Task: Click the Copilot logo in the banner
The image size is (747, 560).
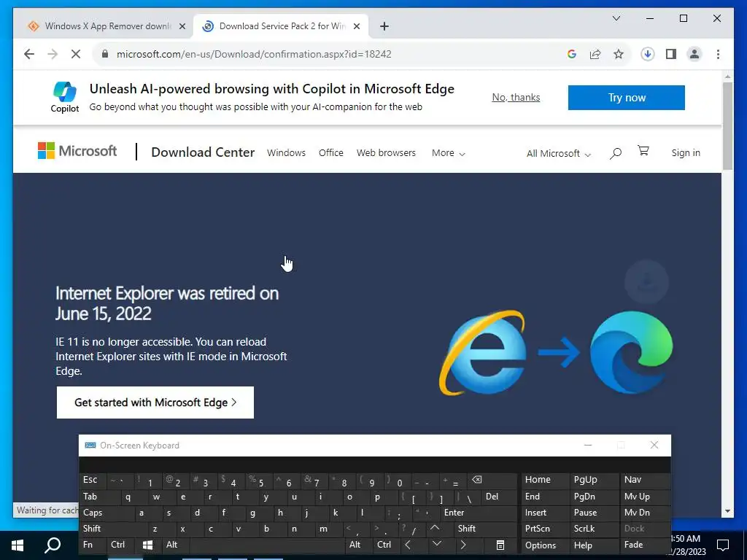Action: click(x=65, y=97)
